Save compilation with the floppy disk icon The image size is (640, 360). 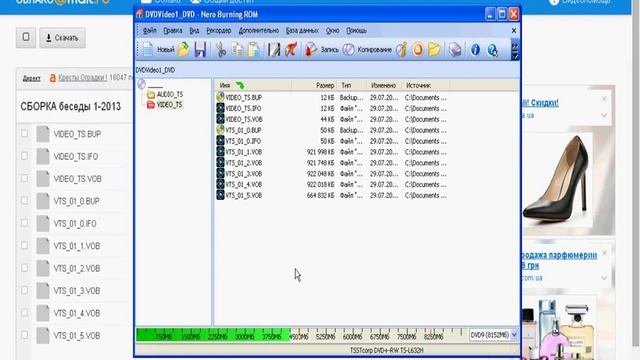coord(200,50)
